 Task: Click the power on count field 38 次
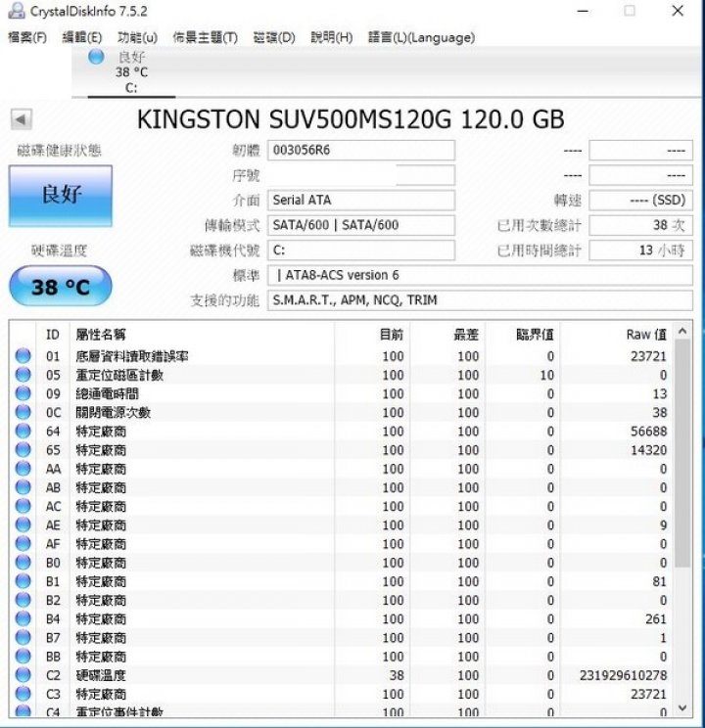tap(641, 225)
